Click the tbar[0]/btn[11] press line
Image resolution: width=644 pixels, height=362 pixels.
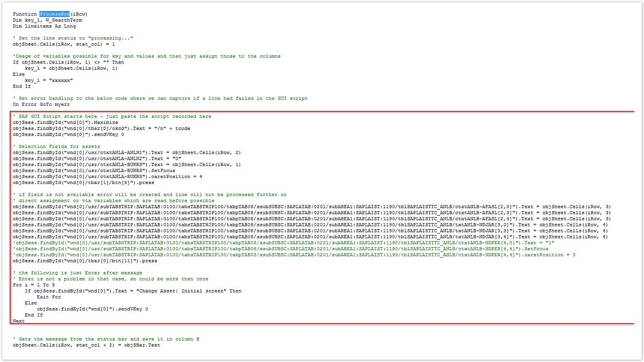85,261
